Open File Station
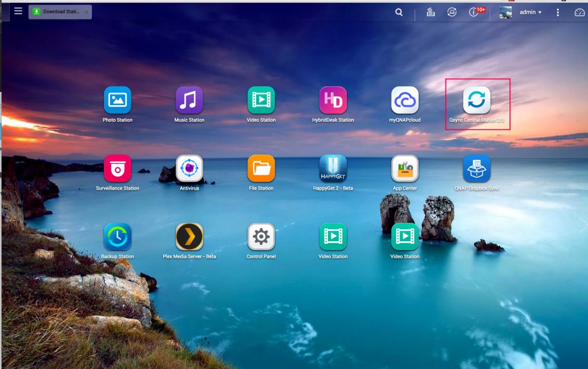The image size is (588, 369). (x=261, y=169)
